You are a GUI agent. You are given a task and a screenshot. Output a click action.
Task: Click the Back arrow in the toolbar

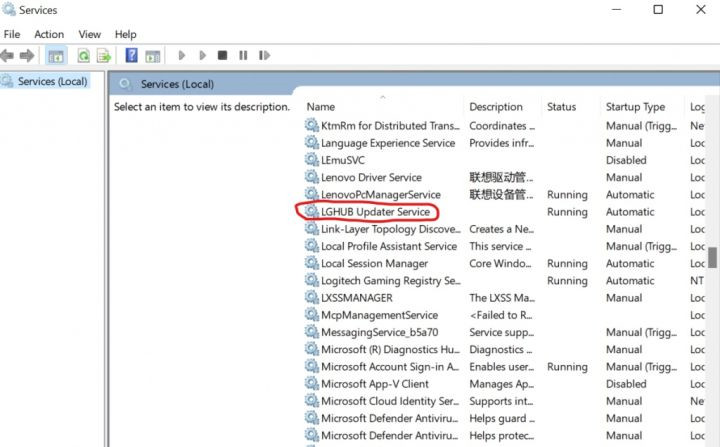point(8,56)
